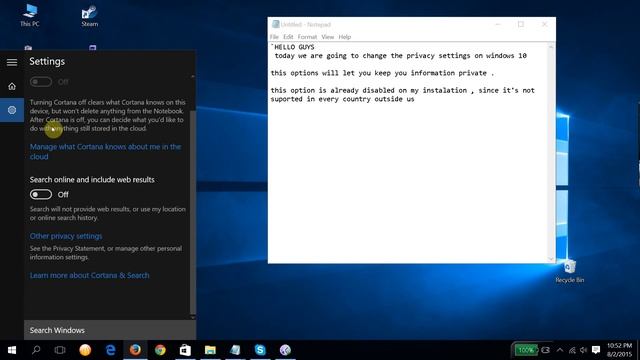
Task: Open File Explorer from the taskbar
Action: coord(210,350)
